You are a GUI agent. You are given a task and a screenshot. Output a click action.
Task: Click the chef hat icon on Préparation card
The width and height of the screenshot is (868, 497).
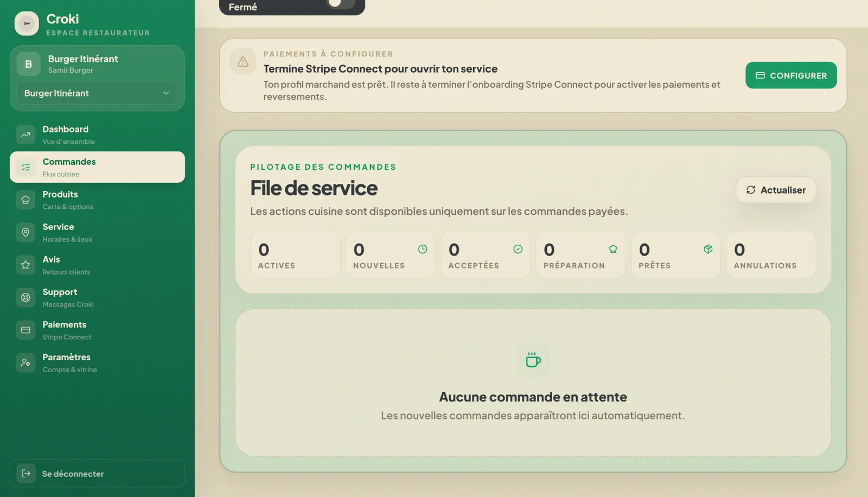pos(613,249)
